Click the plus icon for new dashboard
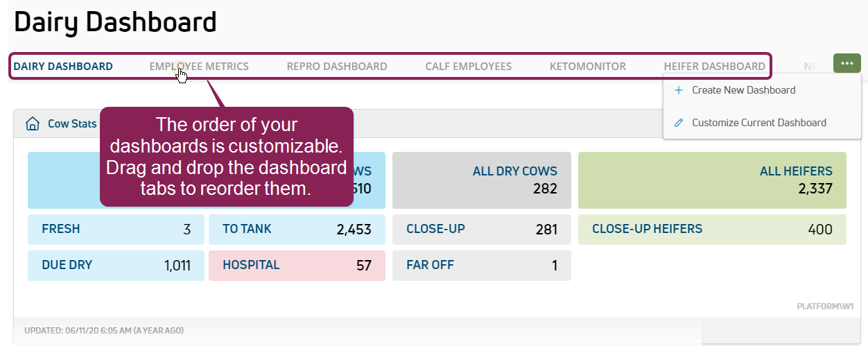This screenshot has height=353, width=868. [x=678, y=90]
